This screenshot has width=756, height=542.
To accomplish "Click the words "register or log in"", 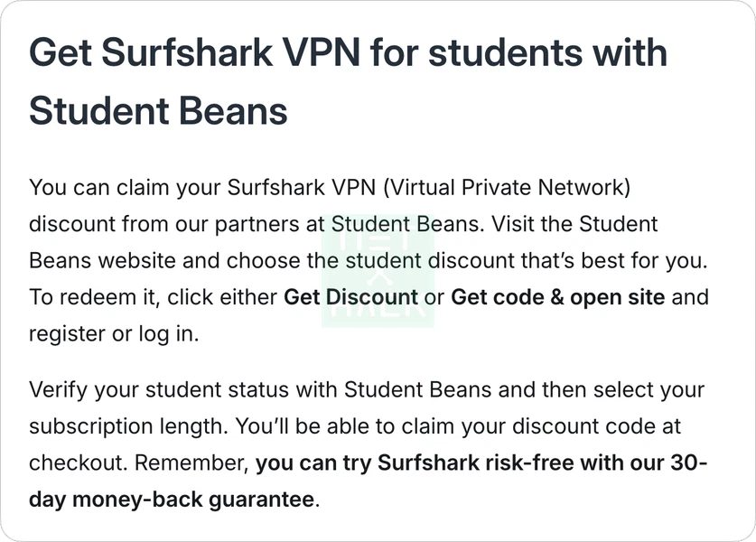I will tap(113, 333).
